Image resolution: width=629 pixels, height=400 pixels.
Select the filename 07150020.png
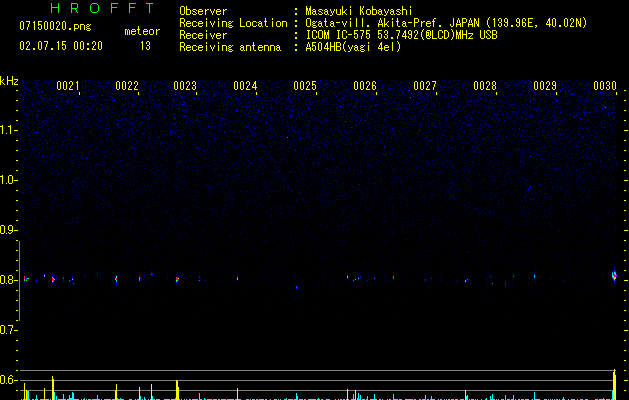[55, 27]
